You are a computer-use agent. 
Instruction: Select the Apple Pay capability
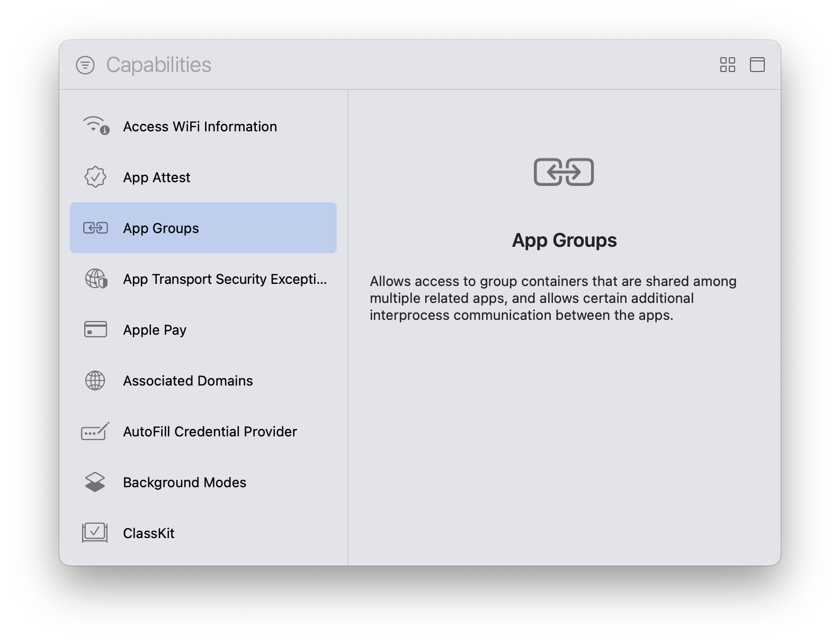(203, 329)
